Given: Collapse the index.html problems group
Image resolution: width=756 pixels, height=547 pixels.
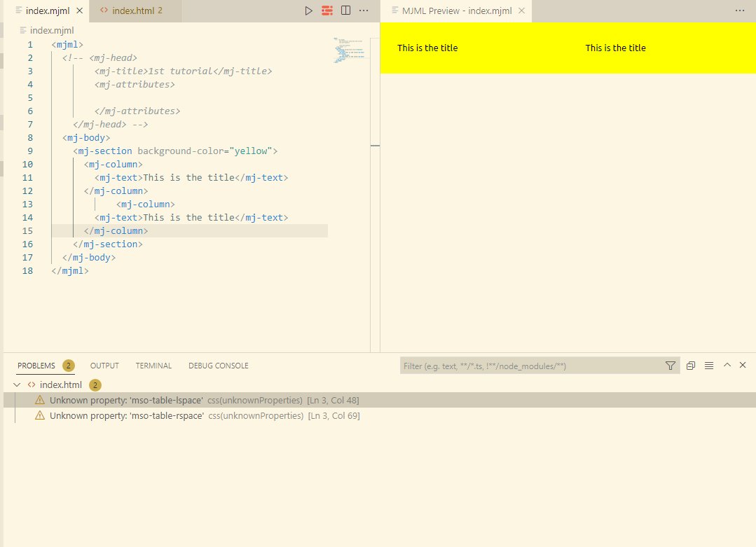Looking at the screenshot, I should pos(17,385).
